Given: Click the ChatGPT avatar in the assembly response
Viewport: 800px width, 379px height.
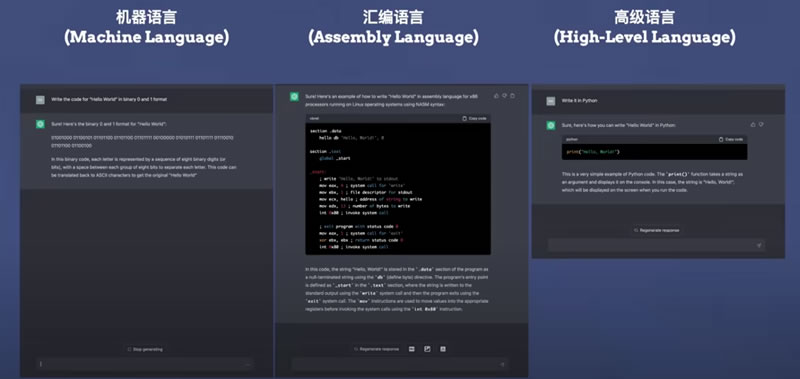Looking at the screenshot, I should click(x=294, y=96).
